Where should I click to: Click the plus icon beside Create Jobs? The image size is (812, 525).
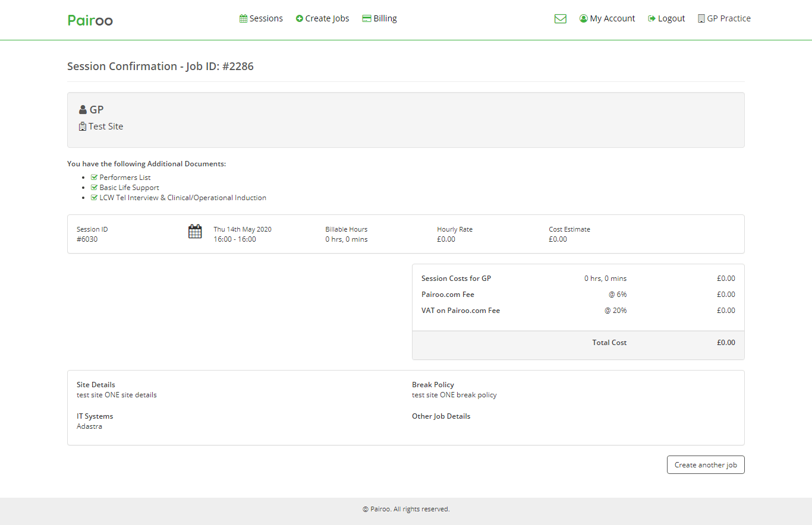tap(300, 18)
